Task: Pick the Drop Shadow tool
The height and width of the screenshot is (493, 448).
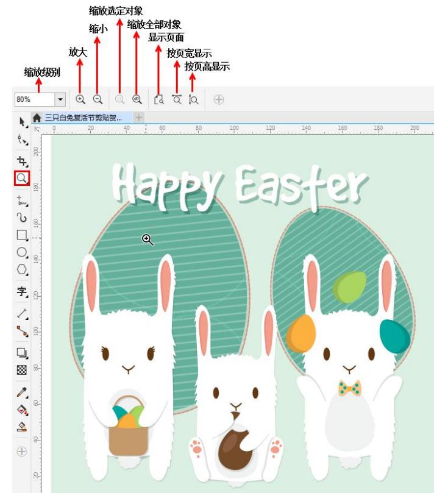Action: pyautogui.click(x=21, y=353)
